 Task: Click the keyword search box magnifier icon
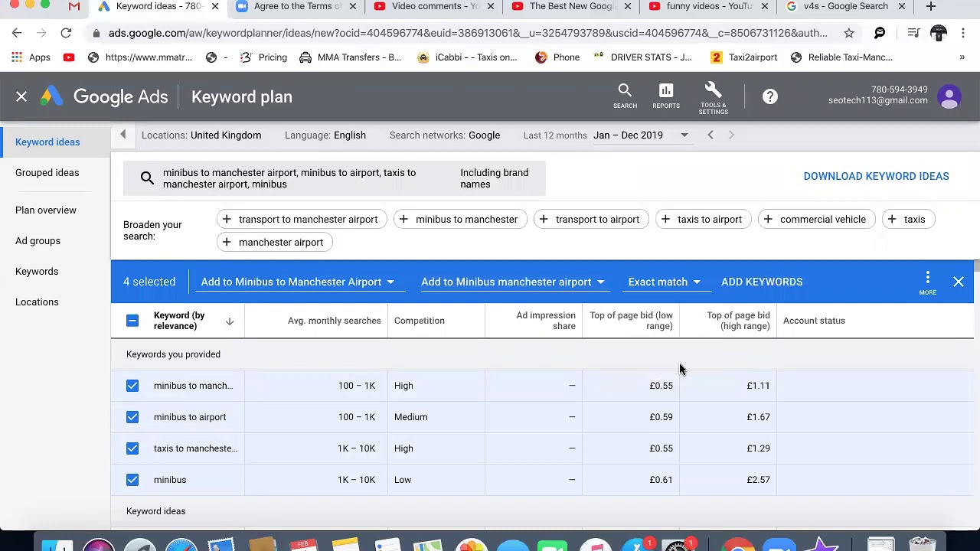pos(147,178)
